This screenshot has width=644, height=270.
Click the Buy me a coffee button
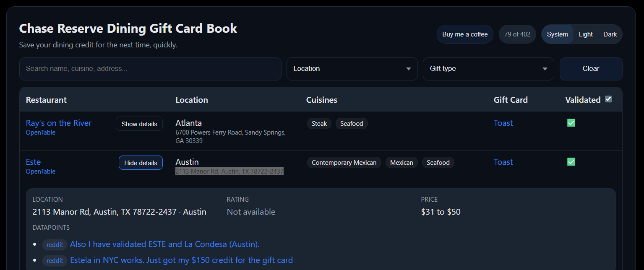coord(464,34)
